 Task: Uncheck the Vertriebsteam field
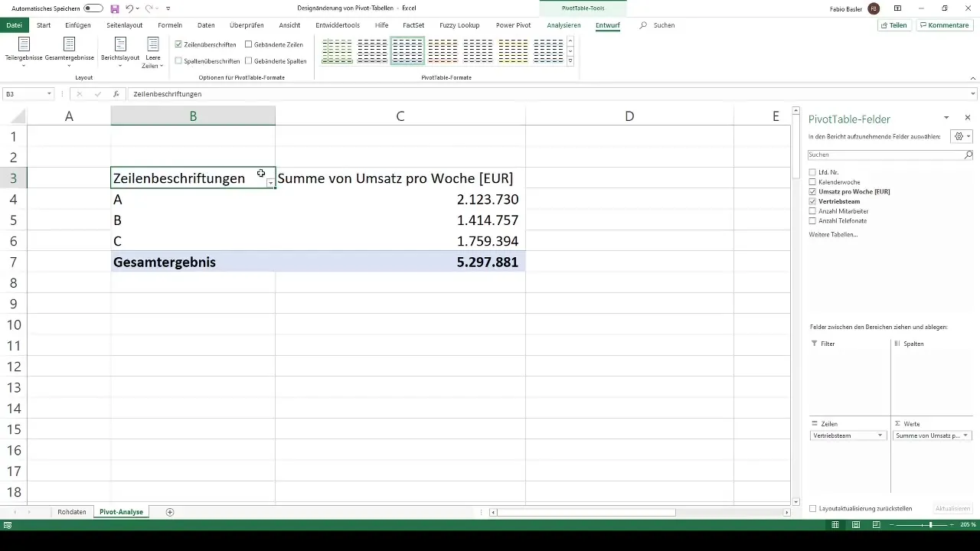pyautogui.click(x=813, y=201)
